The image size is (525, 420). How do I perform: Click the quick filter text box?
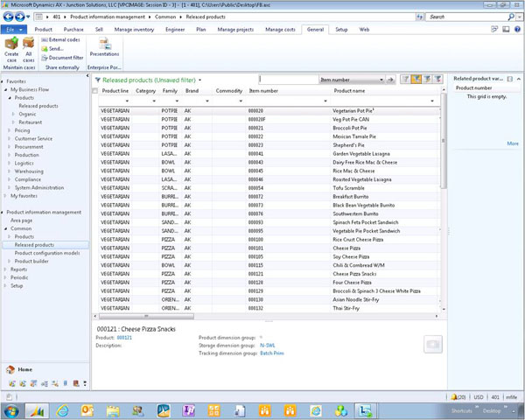288,80
